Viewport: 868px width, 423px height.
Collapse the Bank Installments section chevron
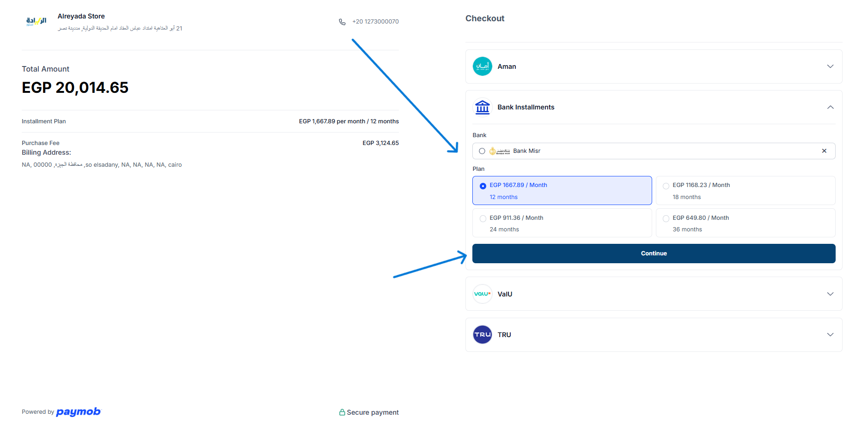point(830,107)
